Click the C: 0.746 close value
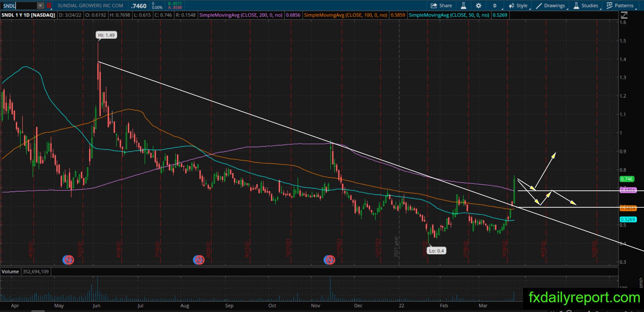The image size is (644, 312). [163, 15]
